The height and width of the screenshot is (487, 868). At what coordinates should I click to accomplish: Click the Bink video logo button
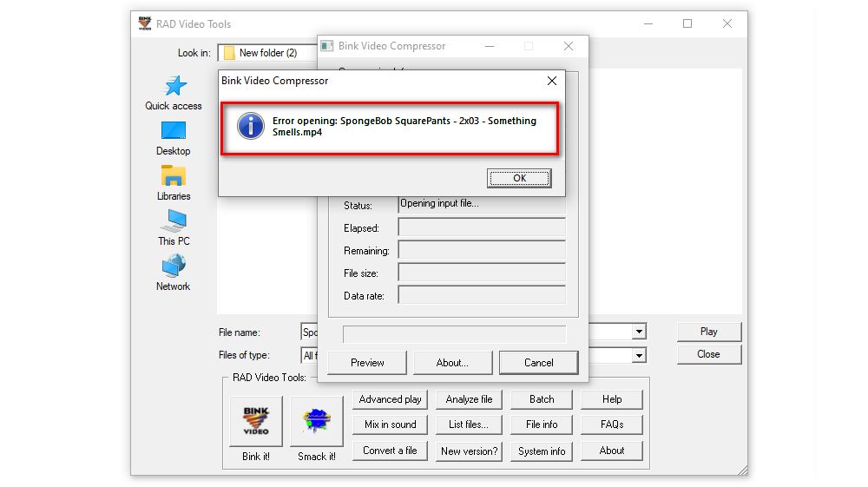[x=256, y=421]
